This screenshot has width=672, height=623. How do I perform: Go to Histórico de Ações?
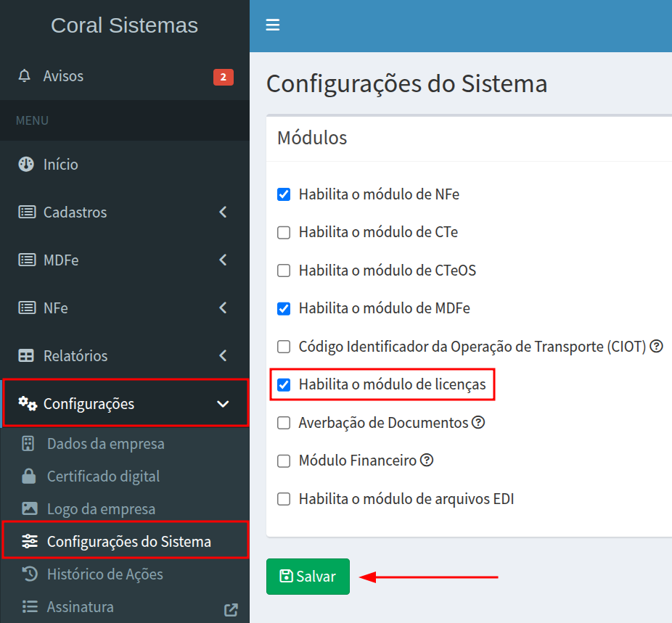[x=105, y=574]
